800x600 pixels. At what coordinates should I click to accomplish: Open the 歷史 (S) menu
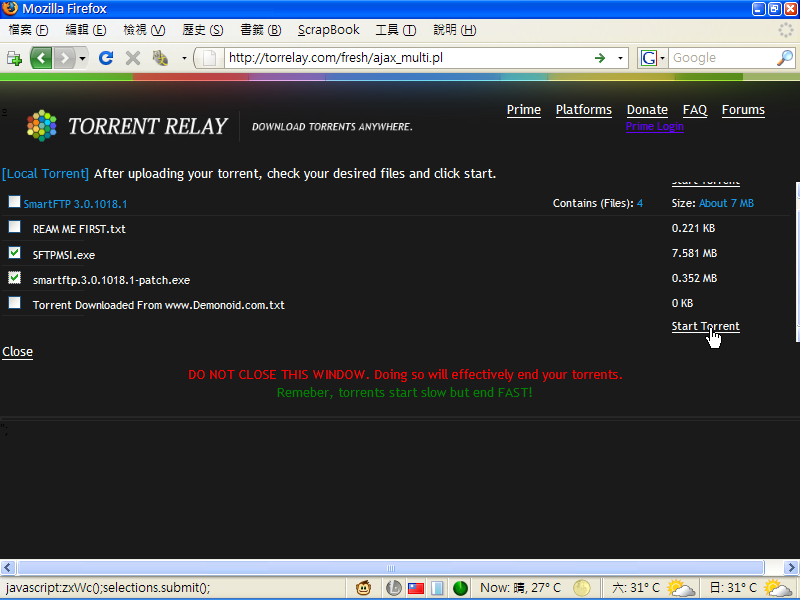click(x=203, y=30)
